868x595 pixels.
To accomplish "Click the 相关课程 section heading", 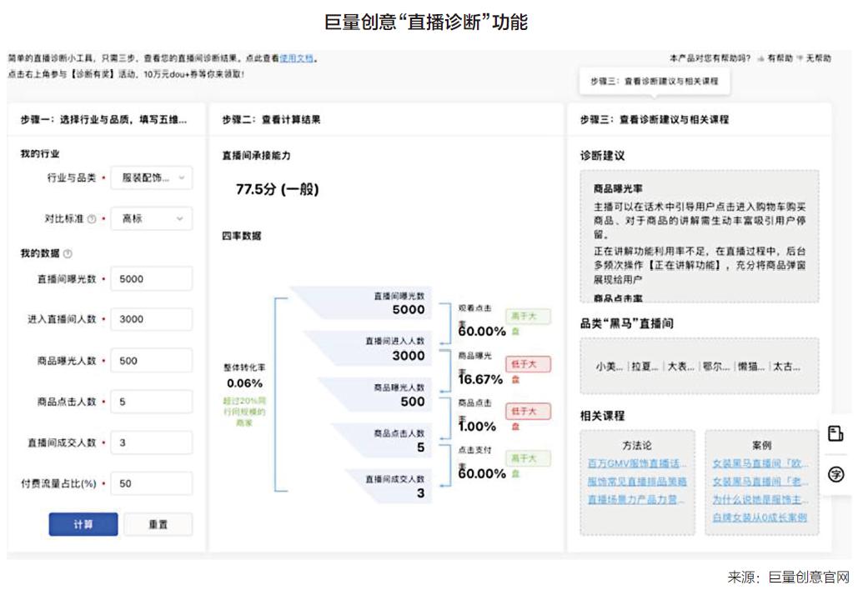I will (602, 416).
